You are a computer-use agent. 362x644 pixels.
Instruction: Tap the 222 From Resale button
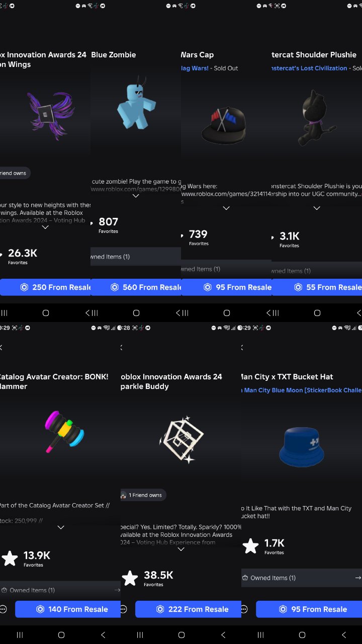point(189,609)
